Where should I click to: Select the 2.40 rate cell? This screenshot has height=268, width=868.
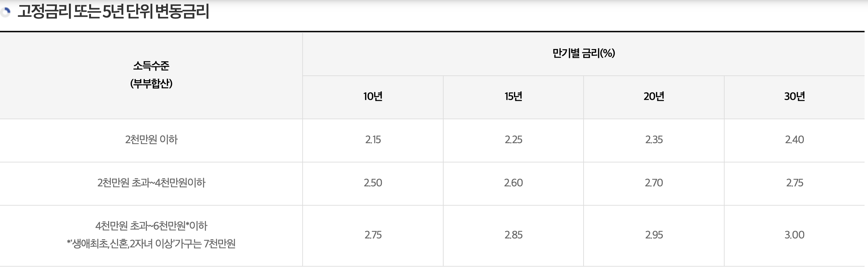pos(795,141)
